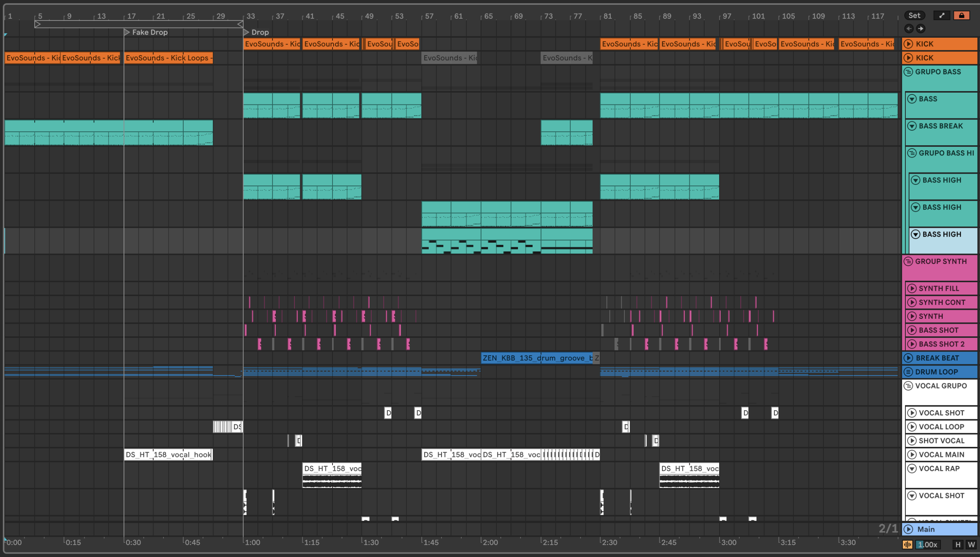Jump to previous locator with left arrow
Viewport: 980px width, 557px height.
tap(909, 28)
